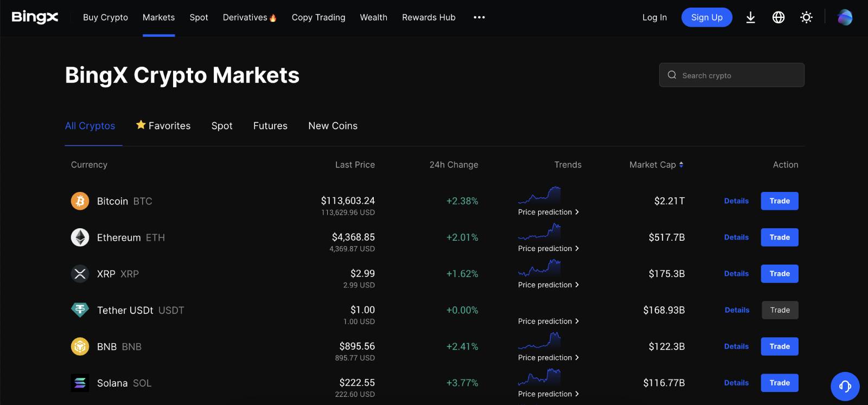
Task: Click the profile avatar orb icon
Action: pos(845,17)
